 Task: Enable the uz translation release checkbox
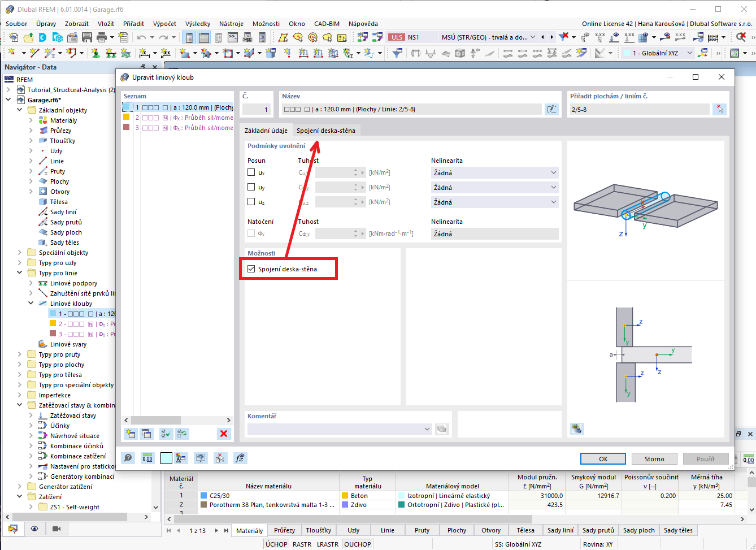click(251, 202)
